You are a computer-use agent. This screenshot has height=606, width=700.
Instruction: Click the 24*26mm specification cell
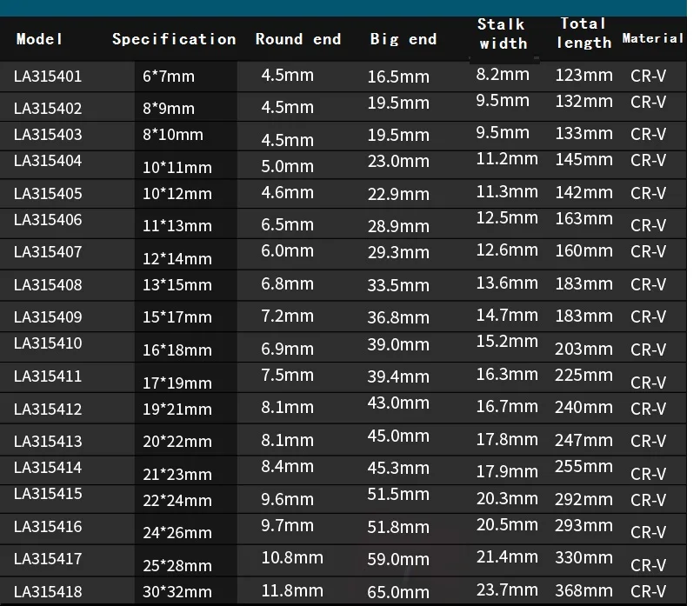[177, 533]
